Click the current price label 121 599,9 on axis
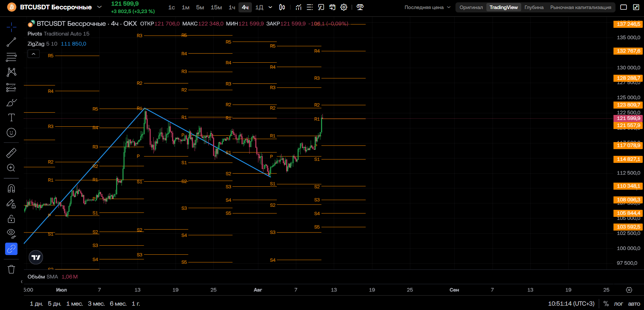Viewport: 644px width, 310px height. pos(628,118)
